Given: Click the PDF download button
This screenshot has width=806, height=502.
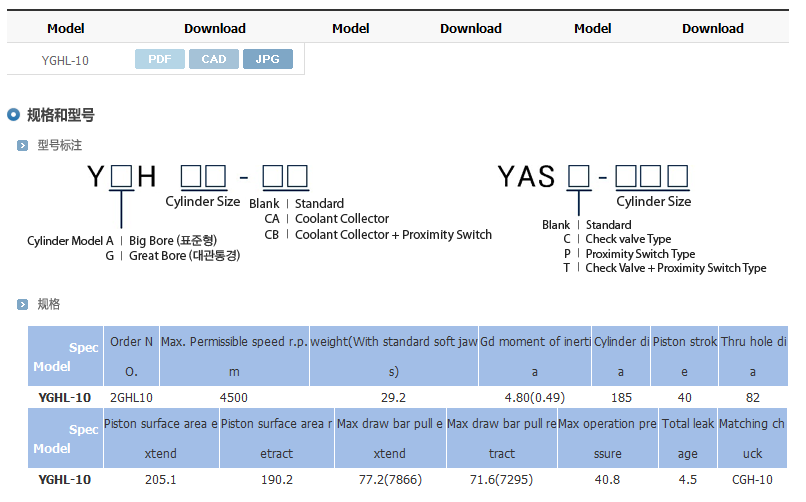Looking at the screenshot, I should (160, 59).
